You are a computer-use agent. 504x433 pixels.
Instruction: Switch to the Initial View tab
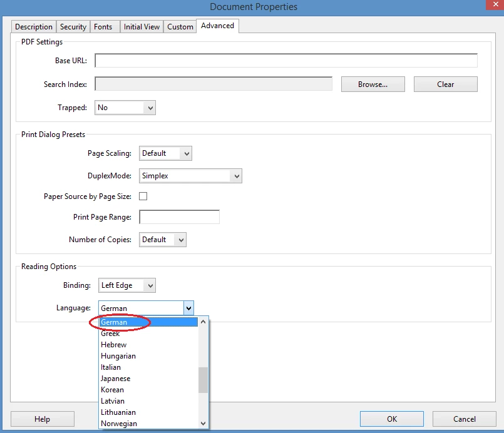click(141, 27)
